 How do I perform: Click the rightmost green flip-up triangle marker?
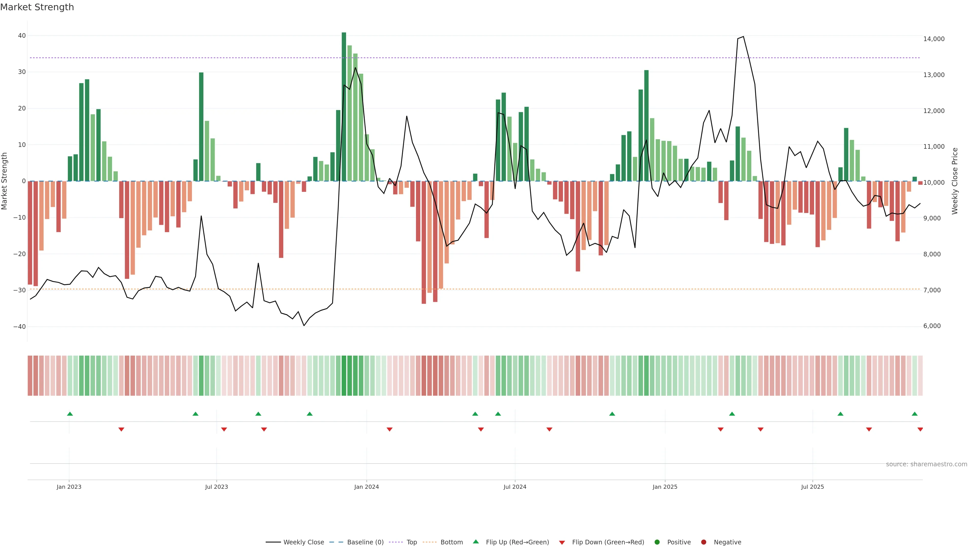tap(915, 414)
